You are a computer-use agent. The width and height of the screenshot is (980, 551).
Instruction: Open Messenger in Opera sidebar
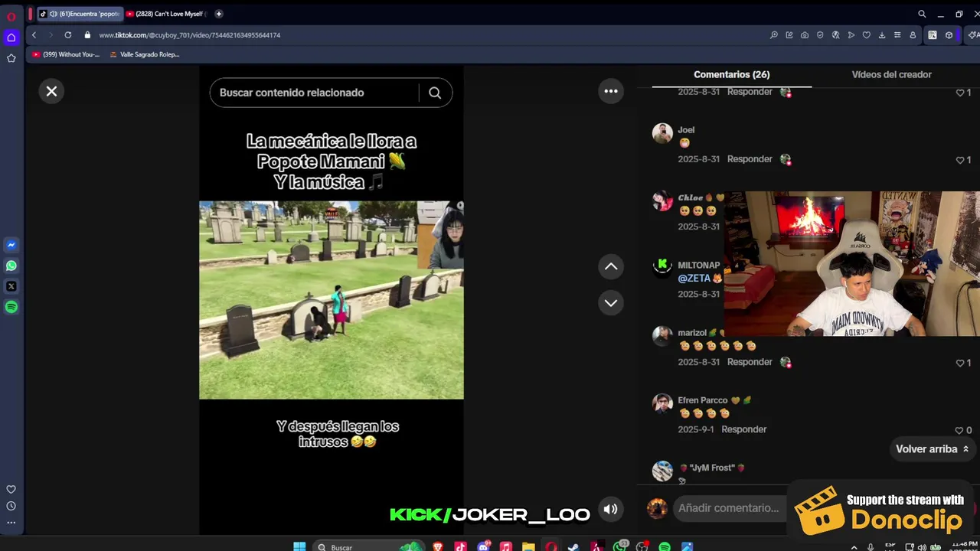pos(11,246)
